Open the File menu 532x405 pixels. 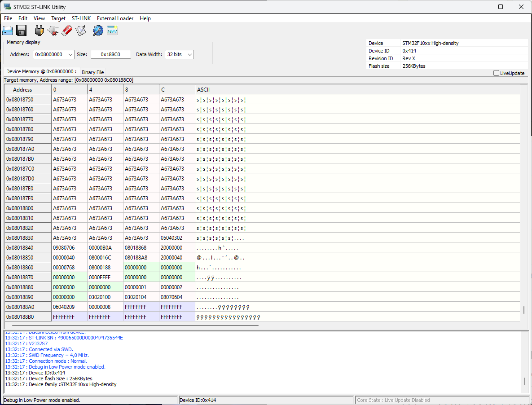(8, 18)
